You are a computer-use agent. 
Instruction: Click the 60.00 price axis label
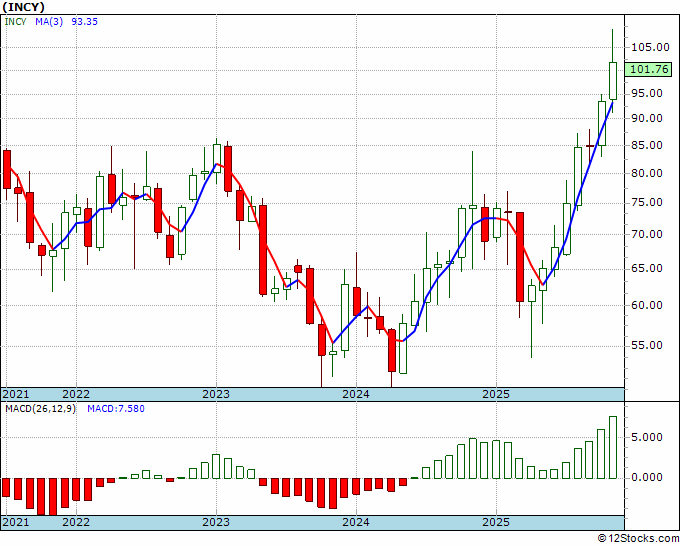click(647, 305)
